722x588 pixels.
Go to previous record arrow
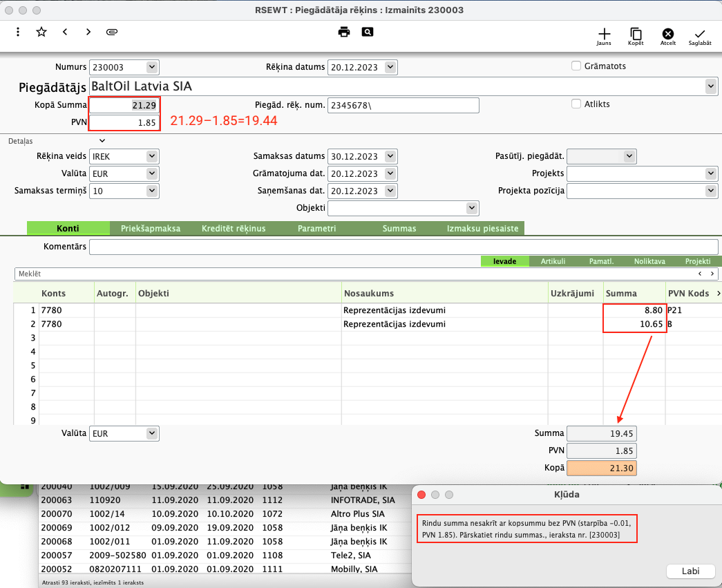point(65,32)
